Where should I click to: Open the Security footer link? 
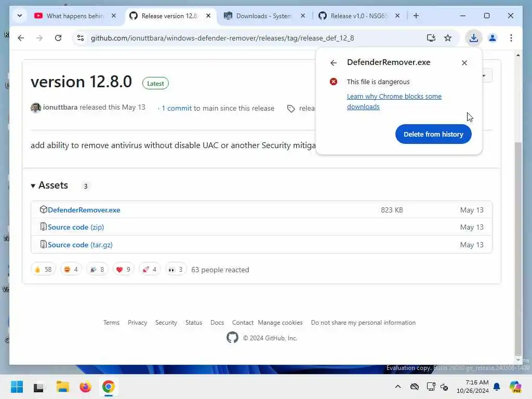(166, 323)
